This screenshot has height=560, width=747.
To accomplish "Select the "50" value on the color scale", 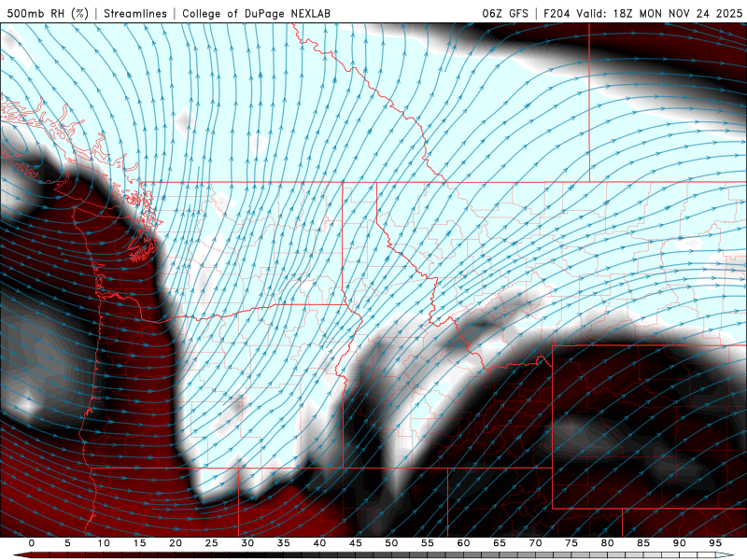I will tap(391, 543).
